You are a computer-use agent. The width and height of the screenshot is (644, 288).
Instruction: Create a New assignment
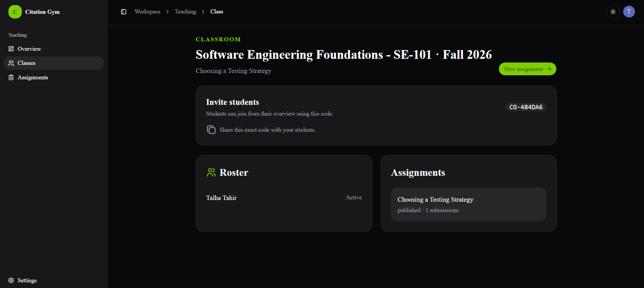coord(527,69)
